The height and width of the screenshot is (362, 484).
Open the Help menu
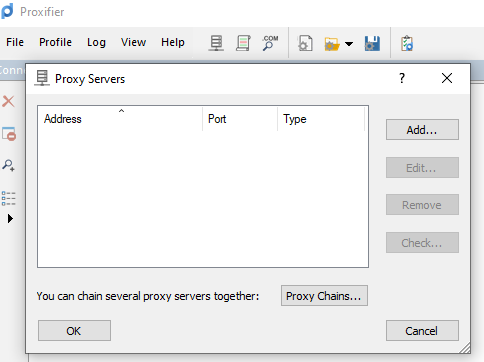point(173,43)
